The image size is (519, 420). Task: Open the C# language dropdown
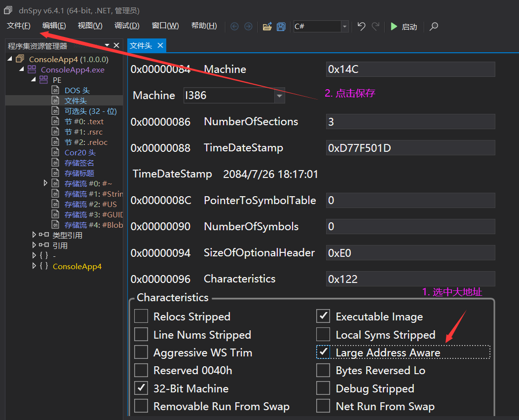344,27
